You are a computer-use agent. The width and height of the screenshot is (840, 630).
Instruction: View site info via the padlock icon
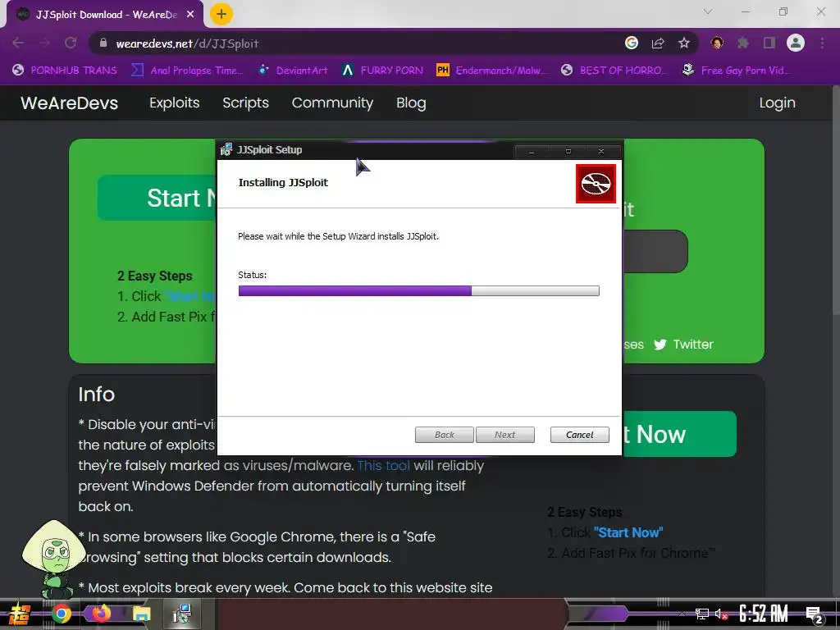coord(104,43)
